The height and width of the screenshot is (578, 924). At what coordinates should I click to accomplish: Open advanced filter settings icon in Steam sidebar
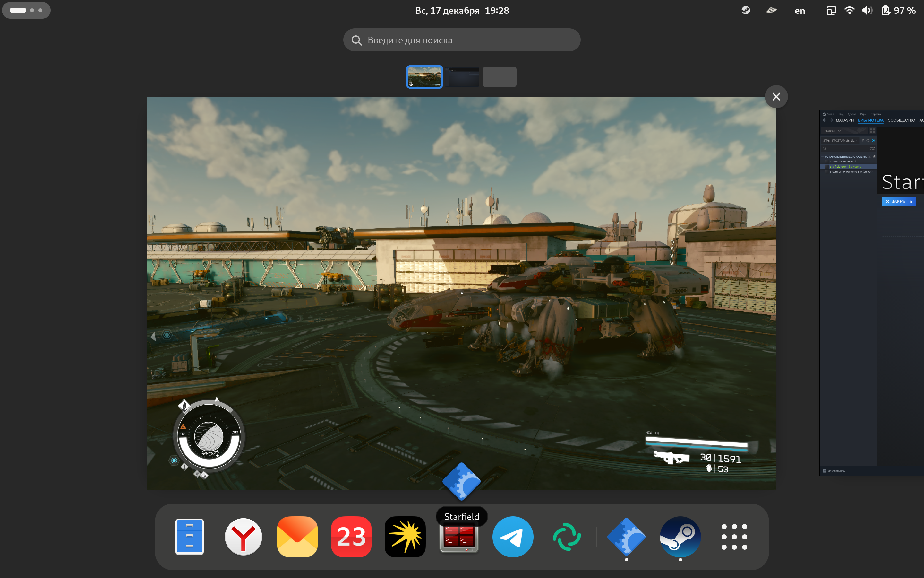click(x=872, y=149)
